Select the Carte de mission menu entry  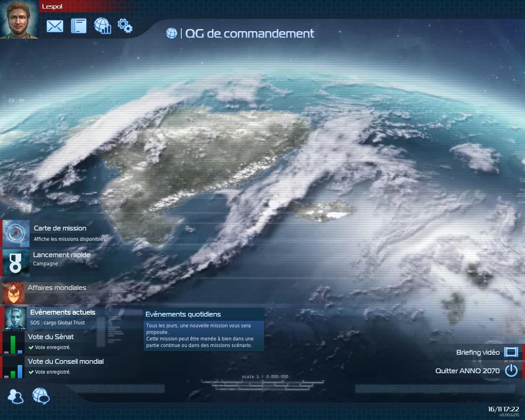pos(60,228)
